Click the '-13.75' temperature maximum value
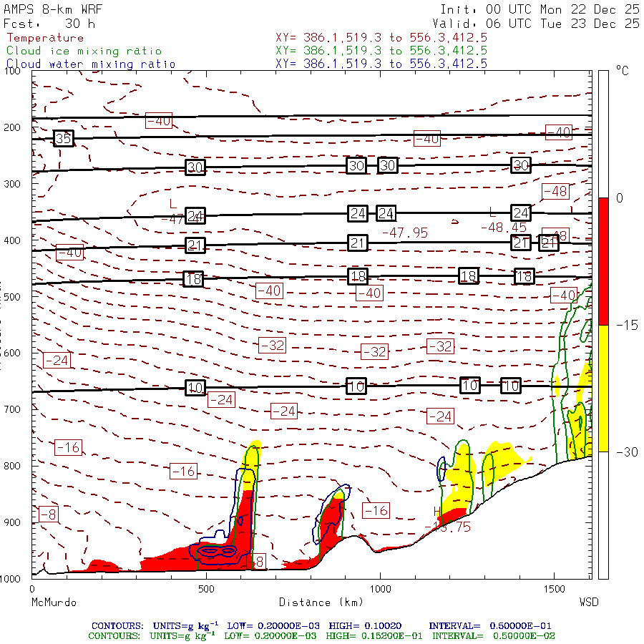The height and width of the screenshot is (644, 644). tap(448, 527)
